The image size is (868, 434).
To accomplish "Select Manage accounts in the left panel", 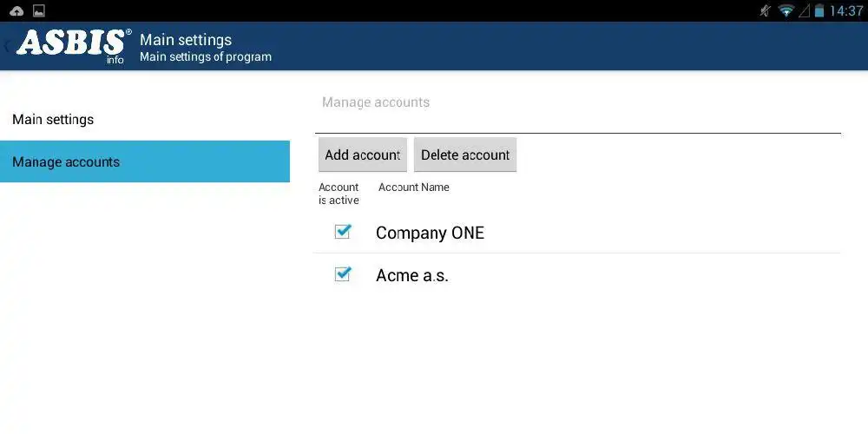I will (x=145, y=161).
